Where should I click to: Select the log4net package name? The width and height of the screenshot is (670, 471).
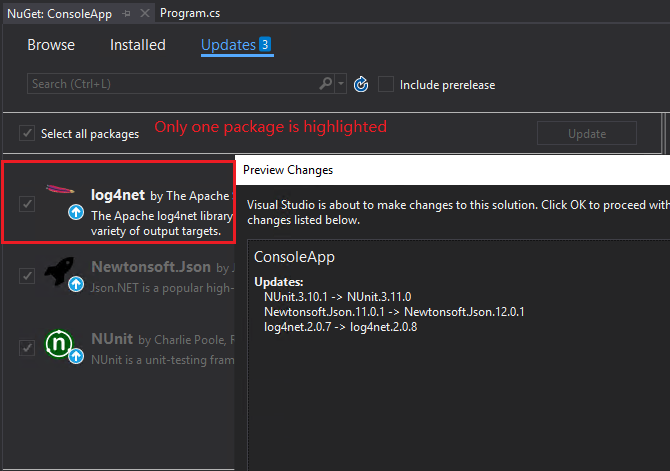pos(118,195)
